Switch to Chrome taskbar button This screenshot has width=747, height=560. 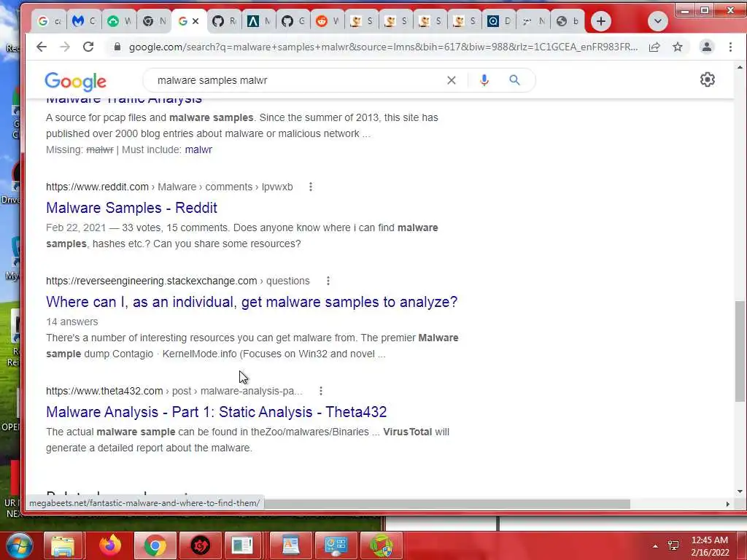point(155,545)
